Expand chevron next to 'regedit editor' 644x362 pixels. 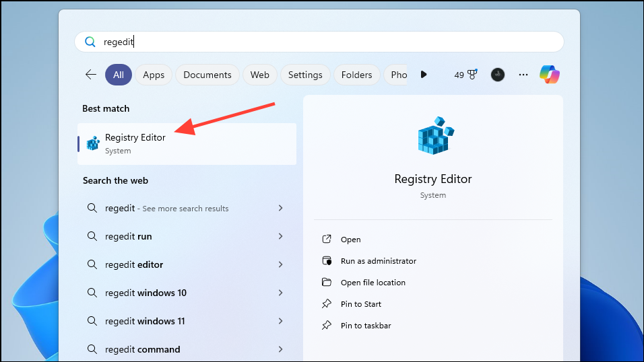(x=280, y=264)
